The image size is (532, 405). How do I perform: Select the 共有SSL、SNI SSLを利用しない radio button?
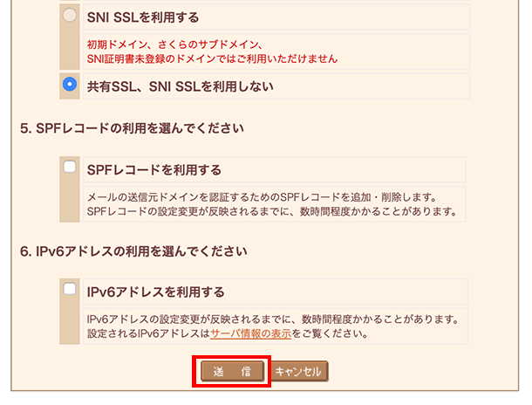(70, 84)
